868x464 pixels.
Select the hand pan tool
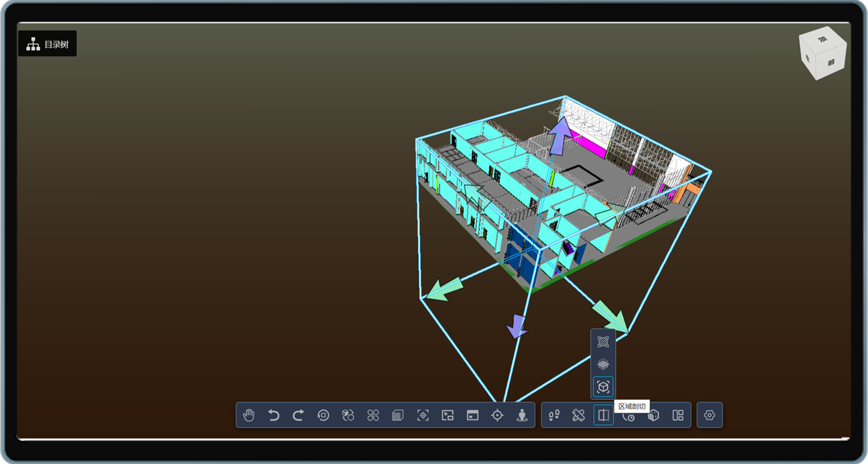(x=248, y=415)
